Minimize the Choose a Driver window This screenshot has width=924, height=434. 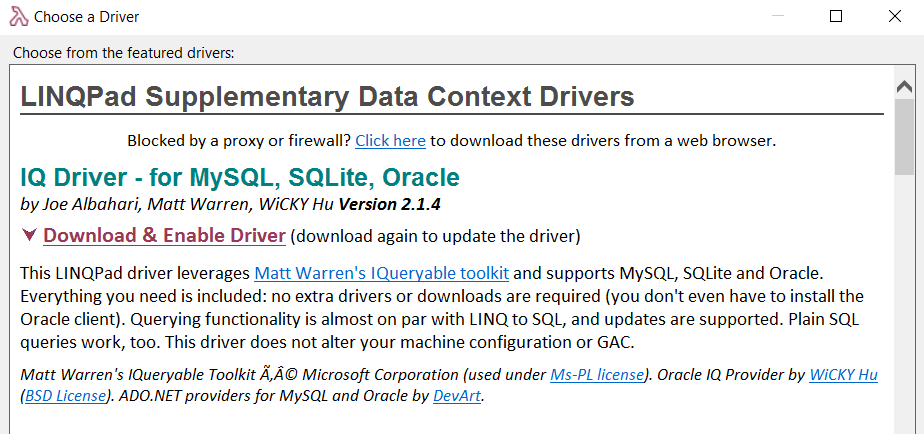[778, 17]
